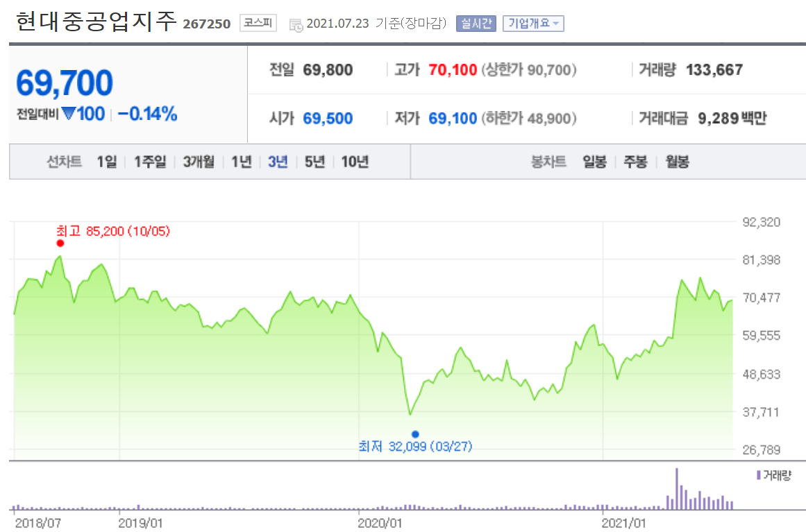Click the blue lowest price dot
The height and width of the screenshot is (532, 806).
click(415, 434)
